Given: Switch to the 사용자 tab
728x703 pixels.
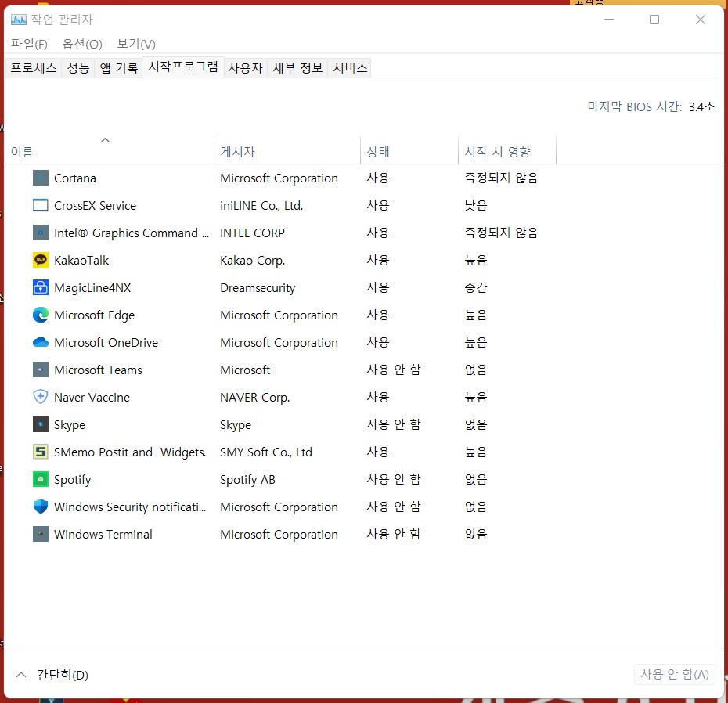Looking at the screenshot, I should point(246,68).
